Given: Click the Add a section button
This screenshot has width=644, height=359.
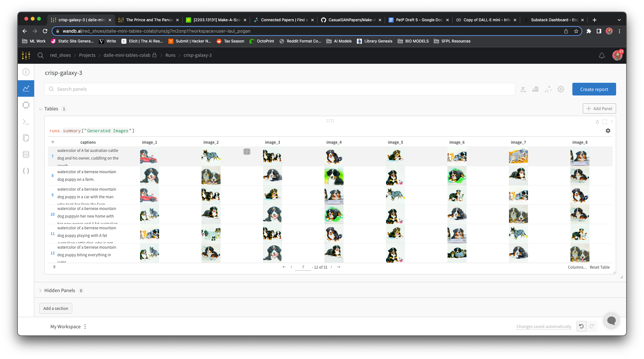Looking at the screenshot, I should coord(56,308).
